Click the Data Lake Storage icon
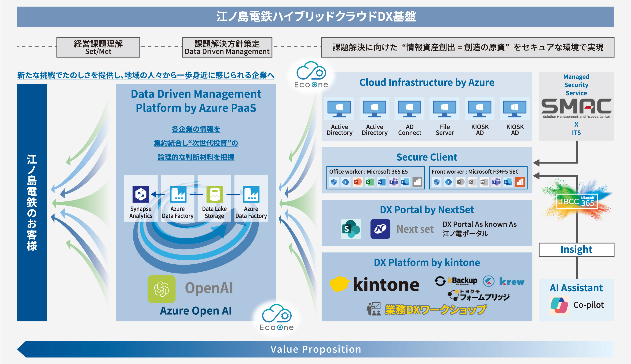The image size is (631, 364). tap(215, 194)
